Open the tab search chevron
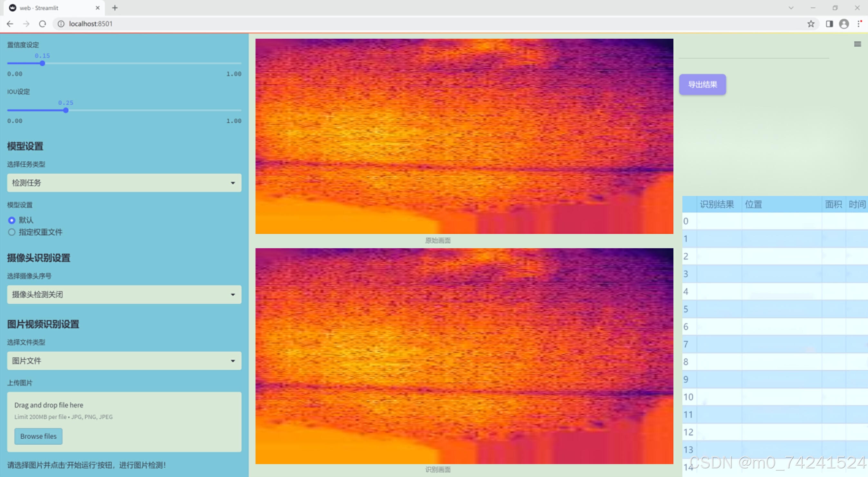868x477 pixels. (791, 8)
